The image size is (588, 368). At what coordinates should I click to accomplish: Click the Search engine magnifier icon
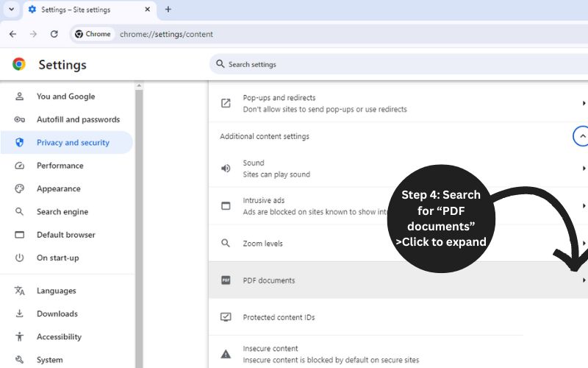point(20,212)
